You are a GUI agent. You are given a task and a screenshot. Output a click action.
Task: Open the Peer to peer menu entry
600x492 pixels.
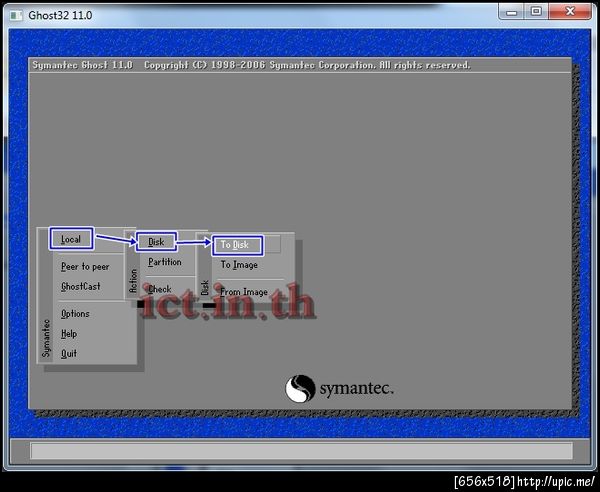pos(85,267)
